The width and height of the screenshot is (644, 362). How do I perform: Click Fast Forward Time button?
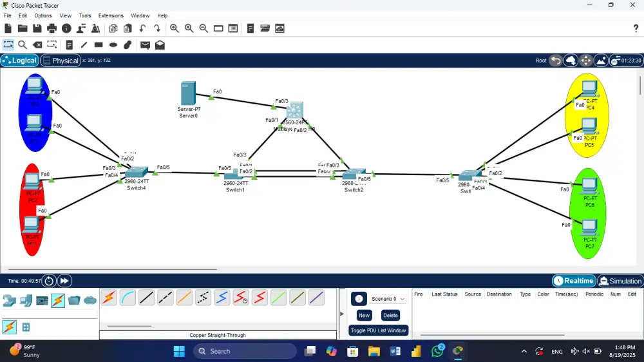click(64, 281)
